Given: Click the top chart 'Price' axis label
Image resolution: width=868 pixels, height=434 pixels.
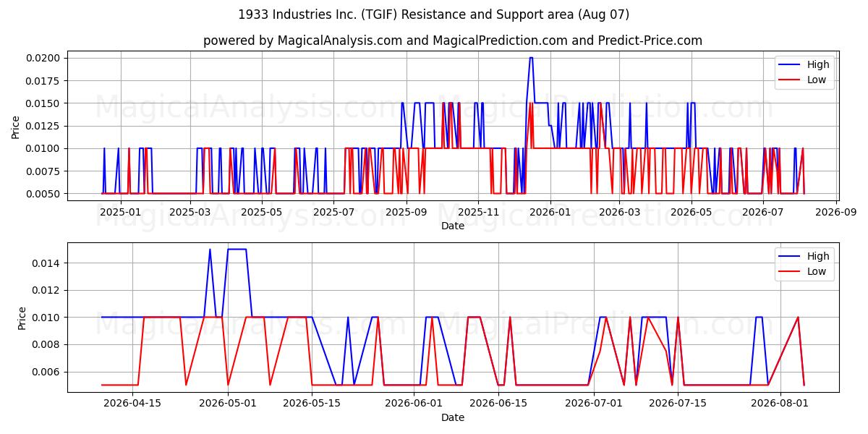Looking at the screenshot, I should click(x=16, y=126).
